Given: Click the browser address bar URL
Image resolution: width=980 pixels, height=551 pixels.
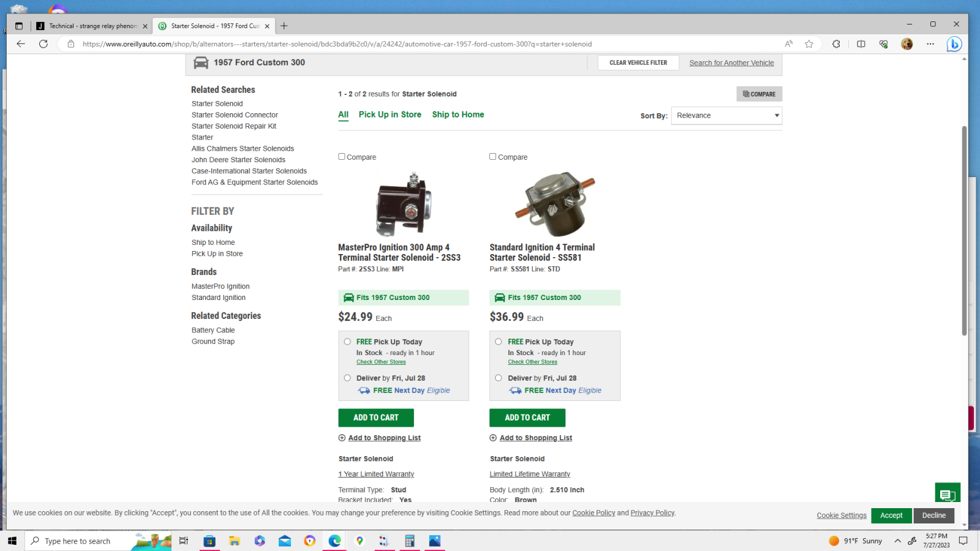Looking at the screenshot, I should (337, 44).
